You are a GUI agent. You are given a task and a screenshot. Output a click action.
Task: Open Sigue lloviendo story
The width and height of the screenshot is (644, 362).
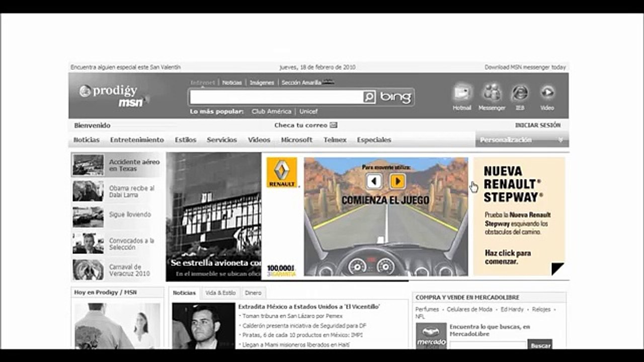[x=130, y=215]
